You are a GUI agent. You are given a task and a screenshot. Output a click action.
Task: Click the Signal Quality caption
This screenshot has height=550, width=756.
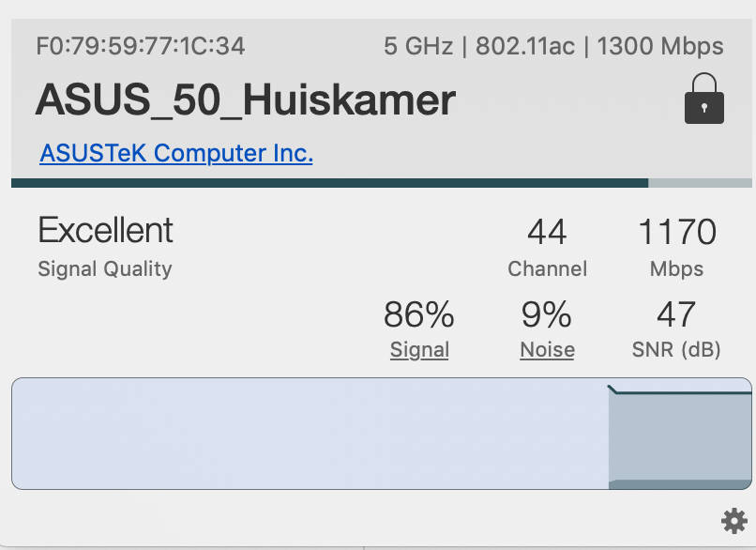[105, 268]
